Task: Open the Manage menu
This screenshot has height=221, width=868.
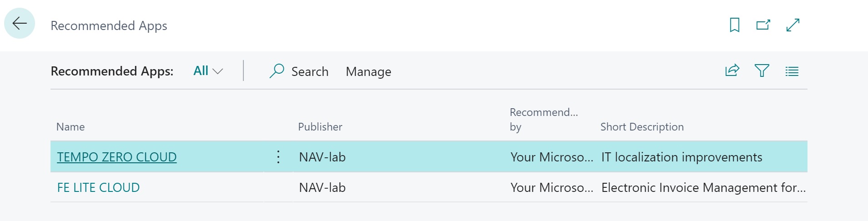Action: pos(368,72)
